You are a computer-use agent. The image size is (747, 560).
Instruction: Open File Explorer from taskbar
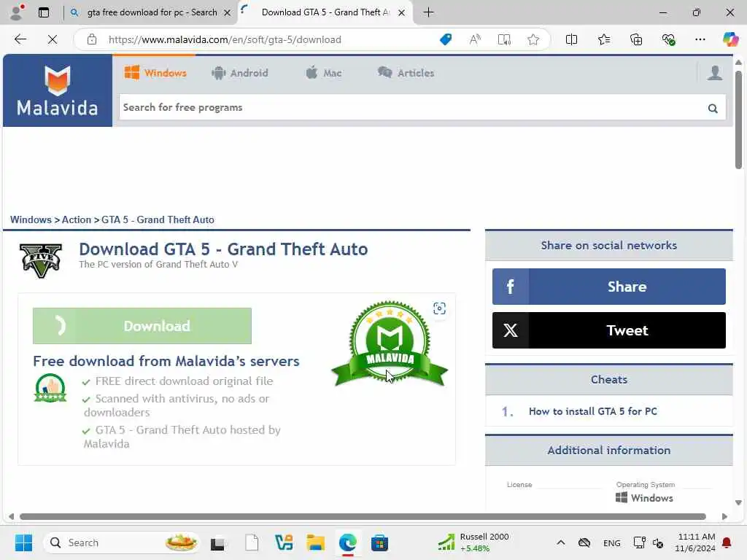315,542
